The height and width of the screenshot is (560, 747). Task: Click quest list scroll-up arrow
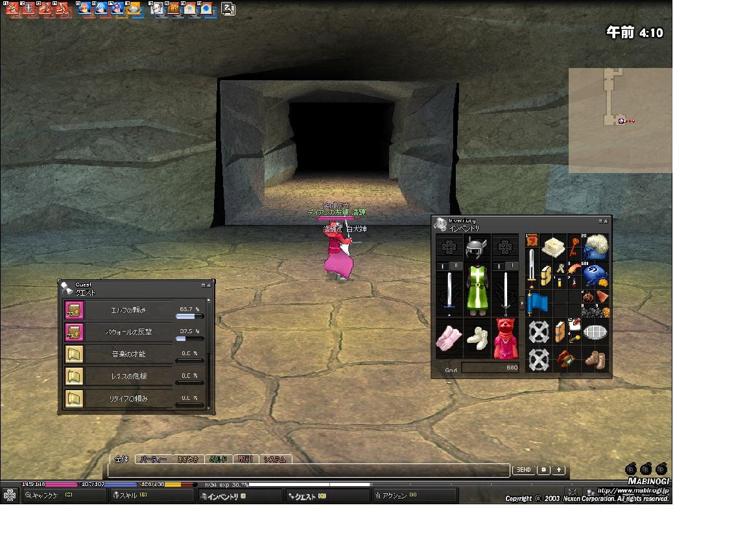209,300
